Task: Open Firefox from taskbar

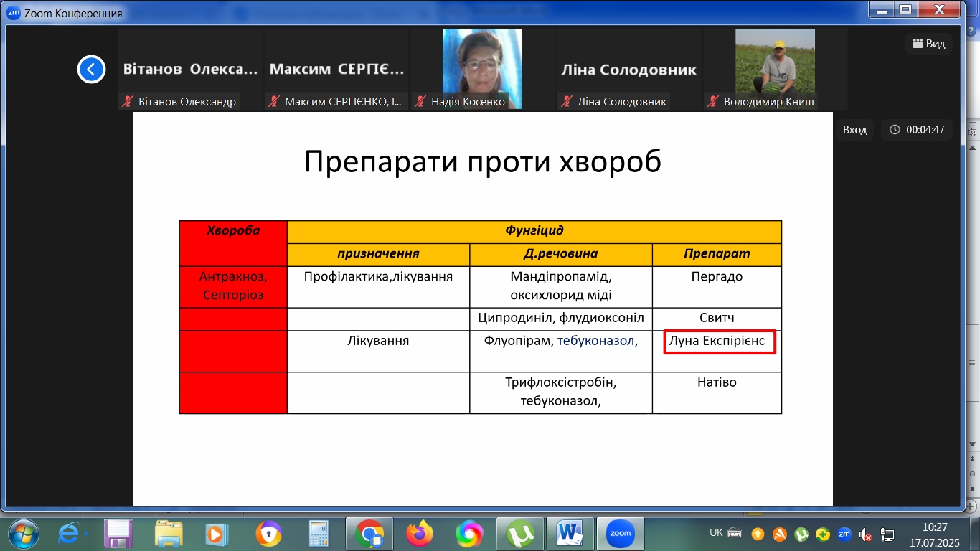Action: pos(420,534)
